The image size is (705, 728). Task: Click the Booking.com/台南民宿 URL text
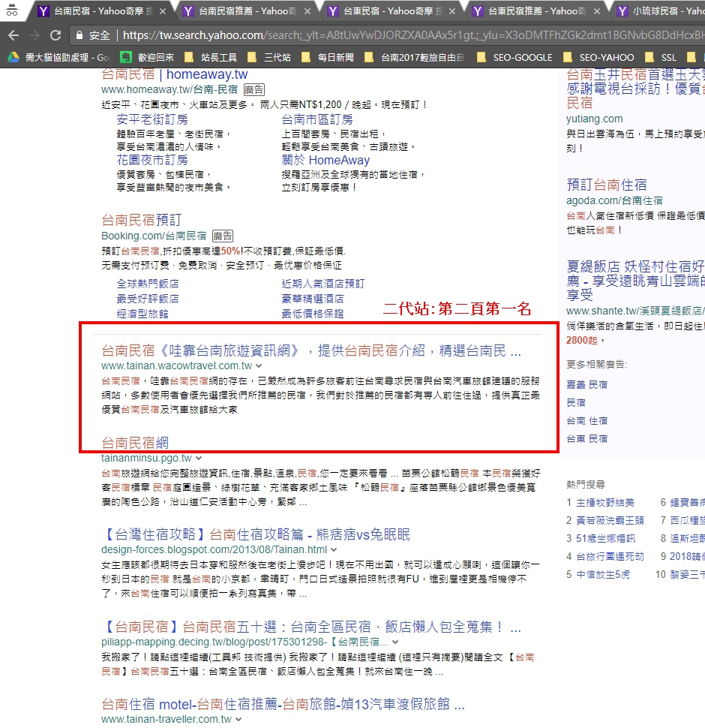(x=154, y=236)
